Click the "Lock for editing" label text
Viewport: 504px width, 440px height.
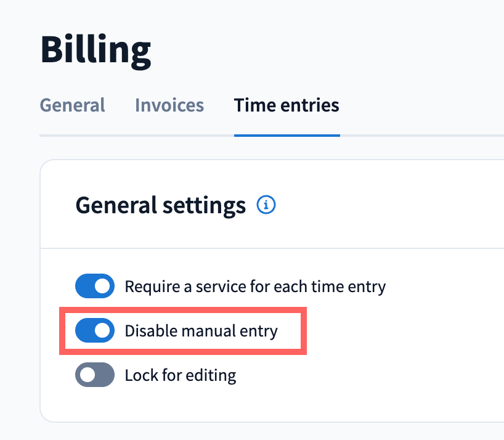180,375
